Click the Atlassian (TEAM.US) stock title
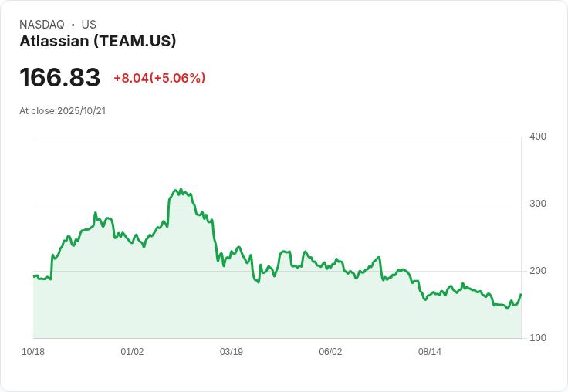Image resolution: width=568 pixels, height=392 pixels. pyautogui.click(x=98, y=42)
